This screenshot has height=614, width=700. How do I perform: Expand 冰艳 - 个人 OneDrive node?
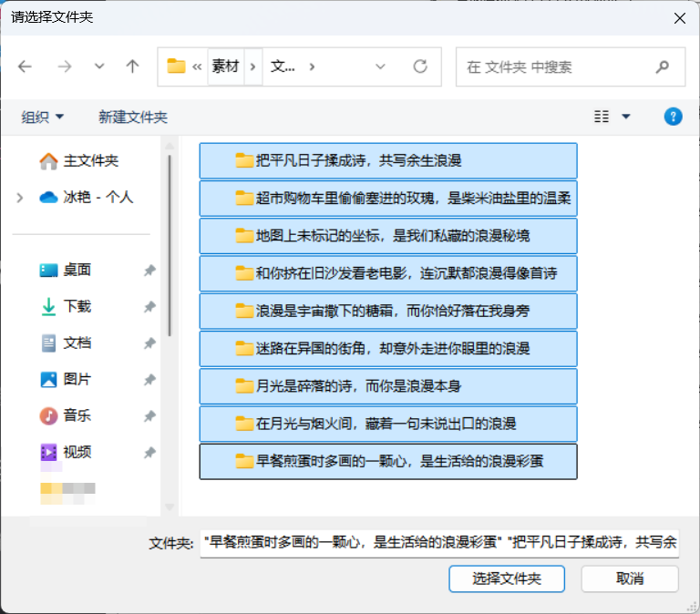pos(20,198)
